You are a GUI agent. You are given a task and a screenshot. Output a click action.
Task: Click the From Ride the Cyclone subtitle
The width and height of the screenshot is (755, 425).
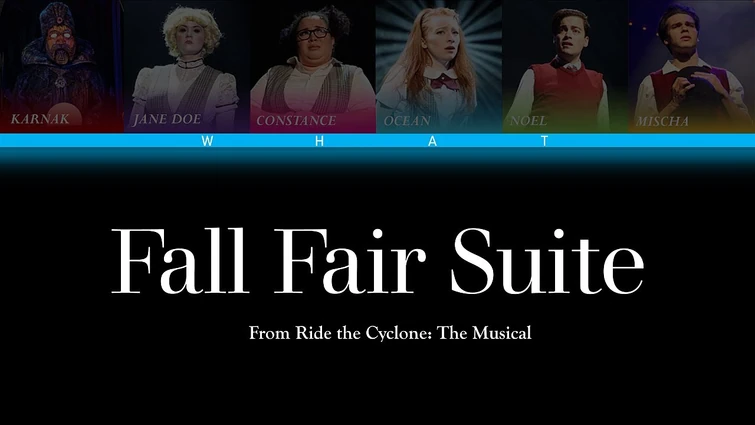point(390,333)
